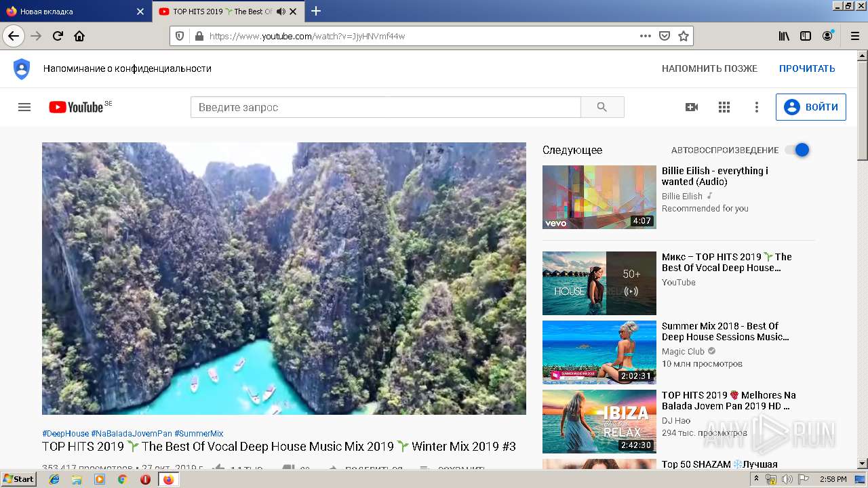This screenshot has height=488, width=868.
Task: Open the Magic Club channel name
Action: [x=684, y=351]
